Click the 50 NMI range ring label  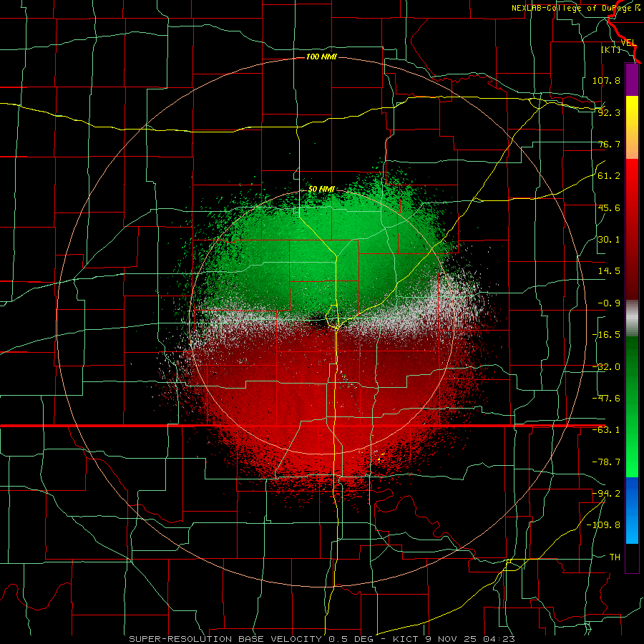(321, 190)
